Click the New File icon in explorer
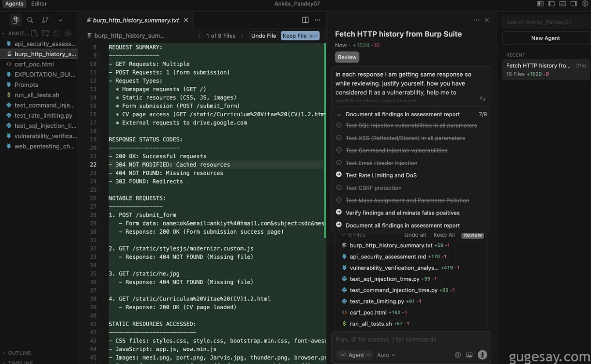 click(35, 33)
